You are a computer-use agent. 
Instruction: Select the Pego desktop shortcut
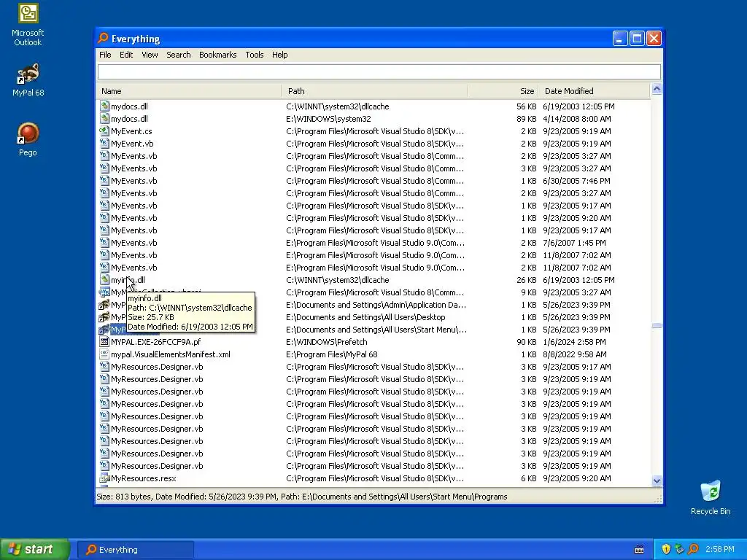tap(28, 139)
